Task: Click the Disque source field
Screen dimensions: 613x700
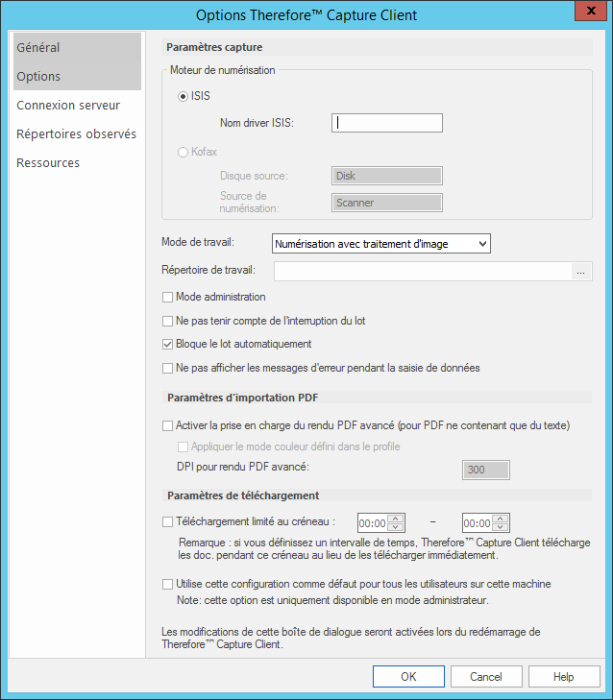Action: pyautogui.click(x=387, y=176)
